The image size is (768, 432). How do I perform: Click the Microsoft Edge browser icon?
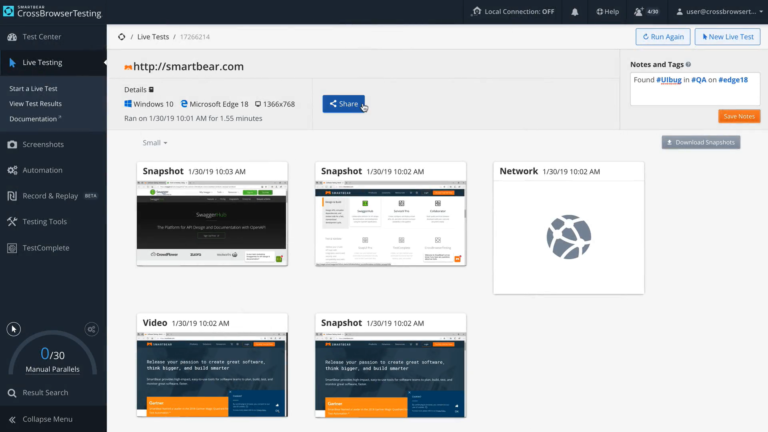[184, 104]
